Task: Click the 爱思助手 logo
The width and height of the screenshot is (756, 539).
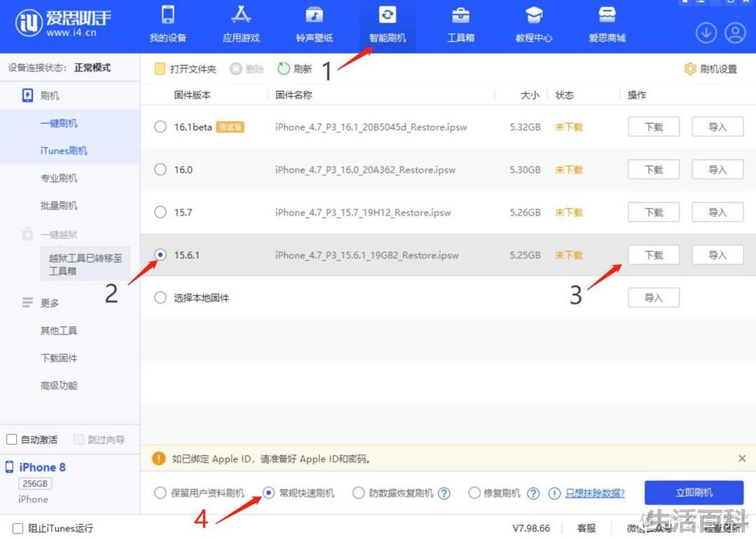Action: (x=63, y=22)
